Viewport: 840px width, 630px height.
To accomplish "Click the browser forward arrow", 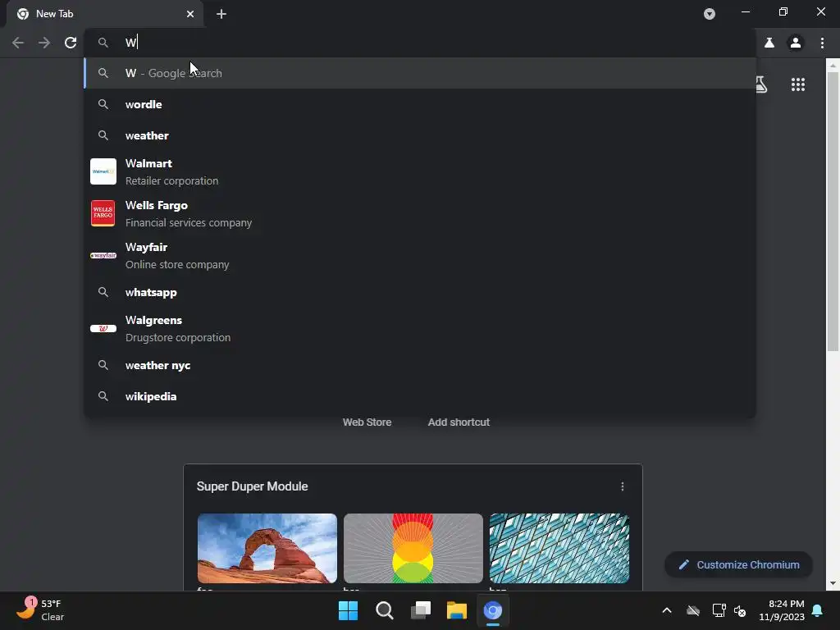I will [44, 43].
